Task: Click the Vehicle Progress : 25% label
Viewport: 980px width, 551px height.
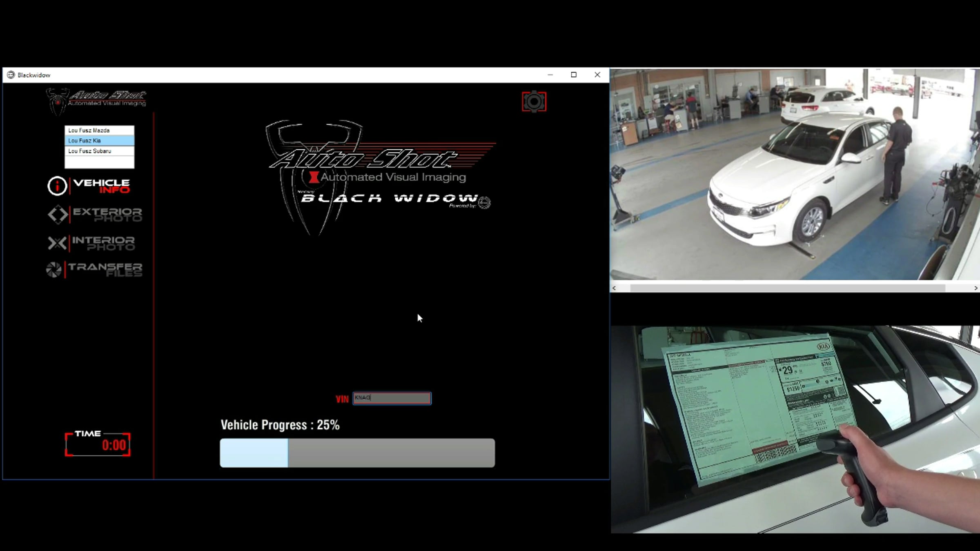Action: coord(280,425)
